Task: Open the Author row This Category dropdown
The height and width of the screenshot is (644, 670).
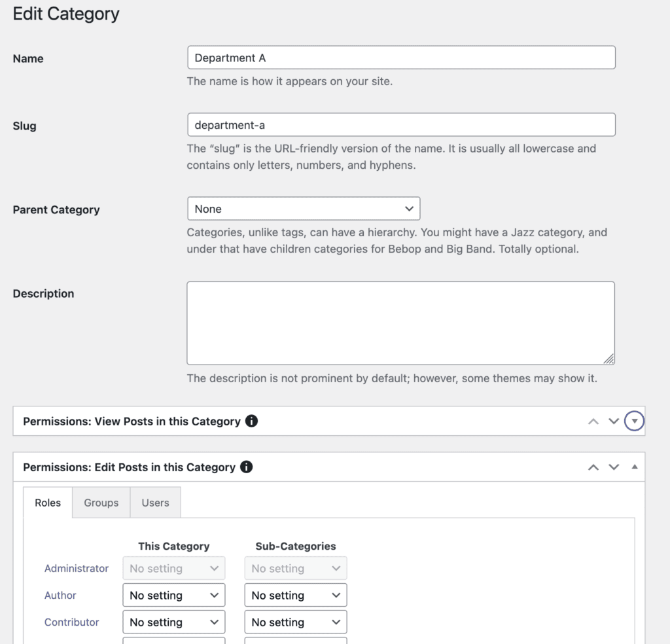Action: click(173, 595)
